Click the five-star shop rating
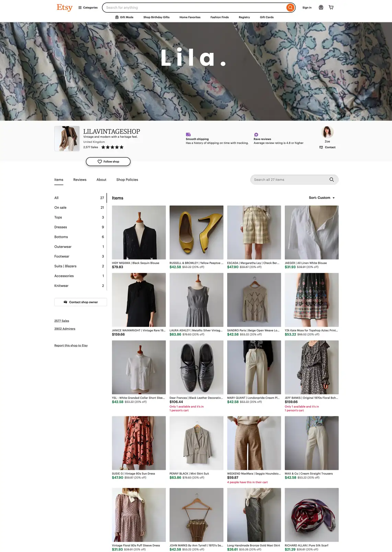 tap(112, 147)
